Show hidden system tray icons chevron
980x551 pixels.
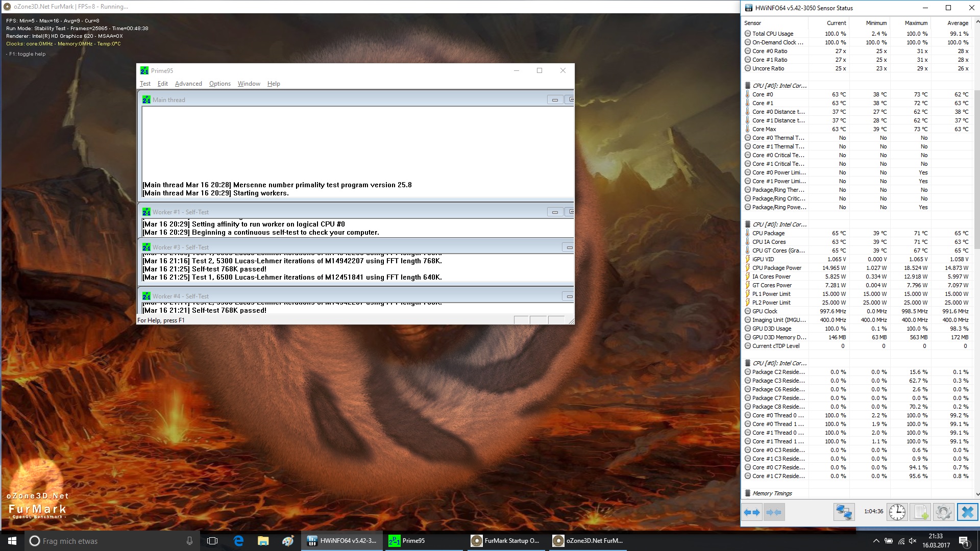pos(876,541)
